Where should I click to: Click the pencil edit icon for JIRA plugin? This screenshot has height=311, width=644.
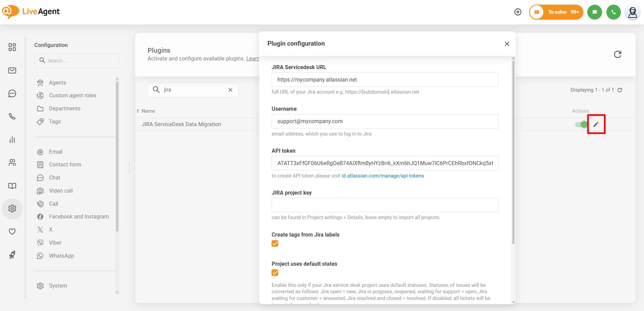point(596,124)
